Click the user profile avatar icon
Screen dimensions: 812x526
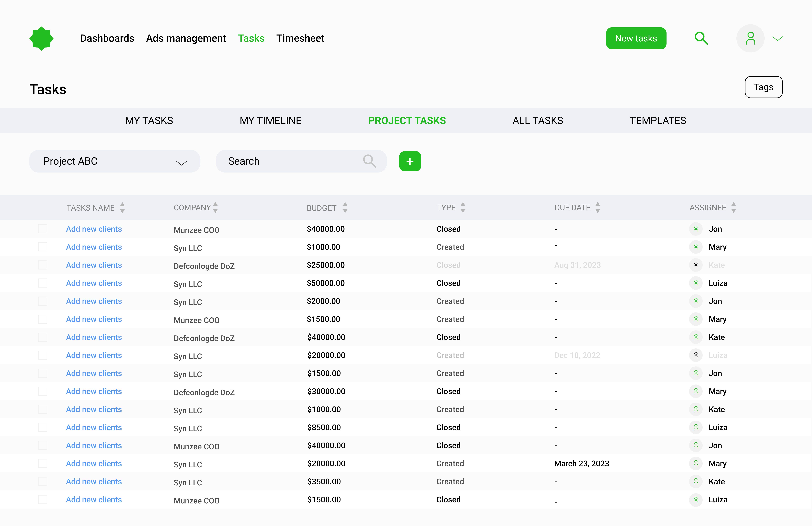click(750, 38)
